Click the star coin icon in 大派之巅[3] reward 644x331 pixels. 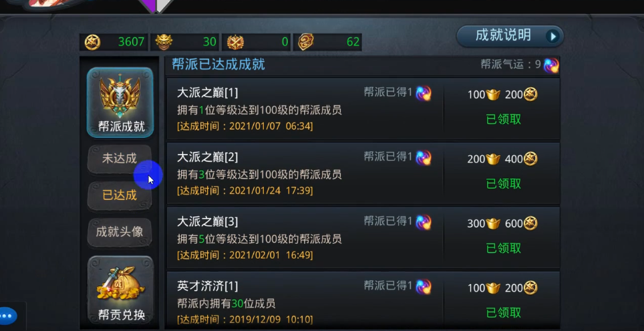[x=530, y=224]
